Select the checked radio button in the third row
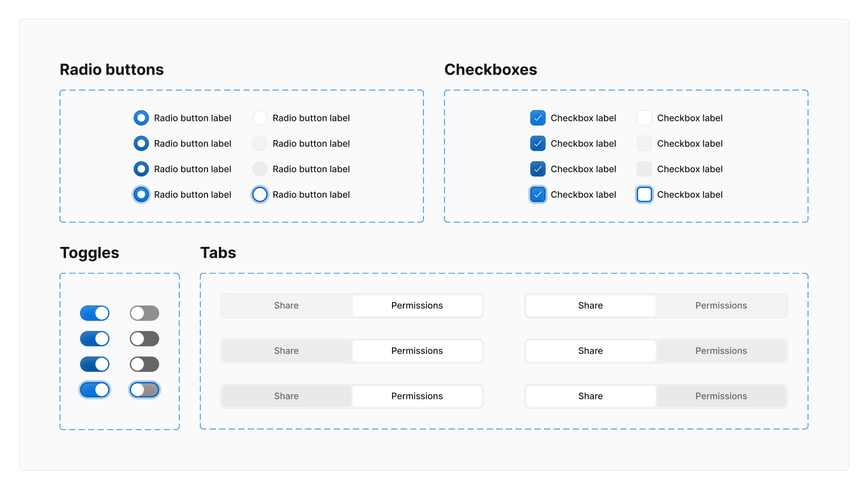The width and height of the screenshot is (868, 490). (141, 169)
